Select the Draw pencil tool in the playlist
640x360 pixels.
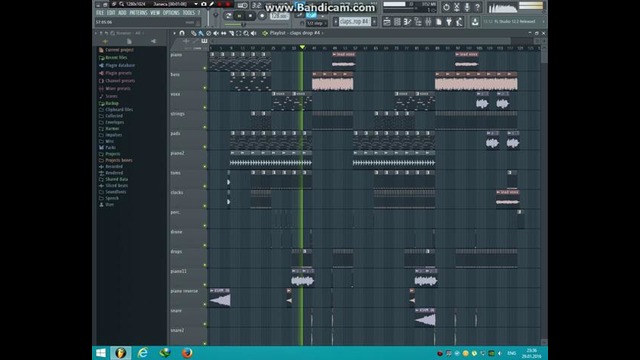(194, 33)
